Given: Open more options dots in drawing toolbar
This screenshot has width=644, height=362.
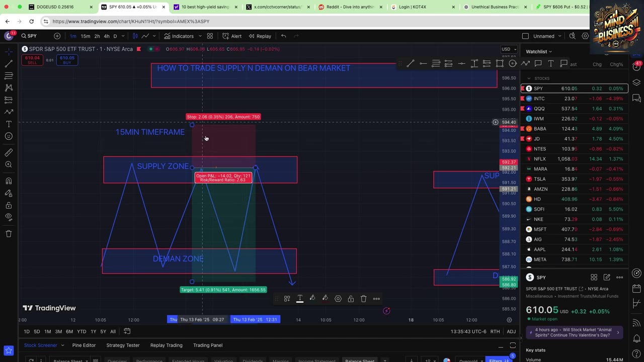Looking at the screenshot, I should coord(376,299).
